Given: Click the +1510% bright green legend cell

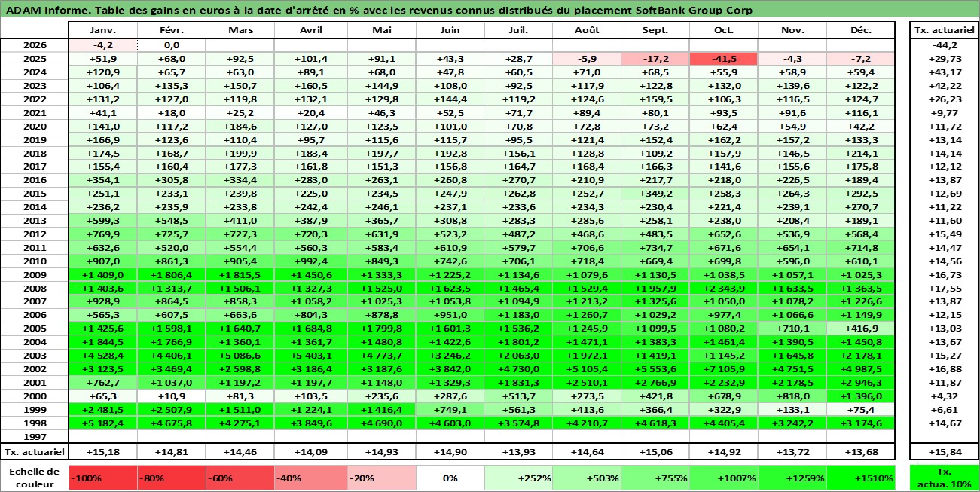Looking at the screenshot, I should click(862, 478).
